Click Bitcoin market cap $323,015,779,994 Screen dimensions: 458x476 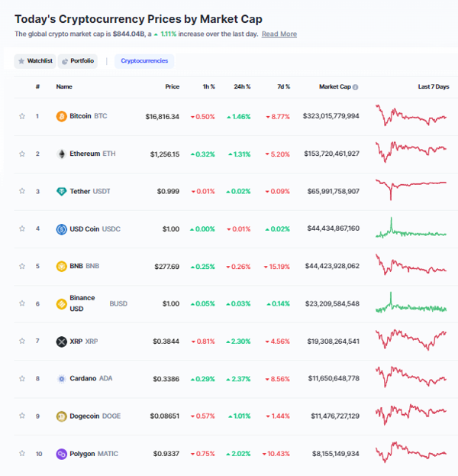pyautogui.click(x=331, y=116)
